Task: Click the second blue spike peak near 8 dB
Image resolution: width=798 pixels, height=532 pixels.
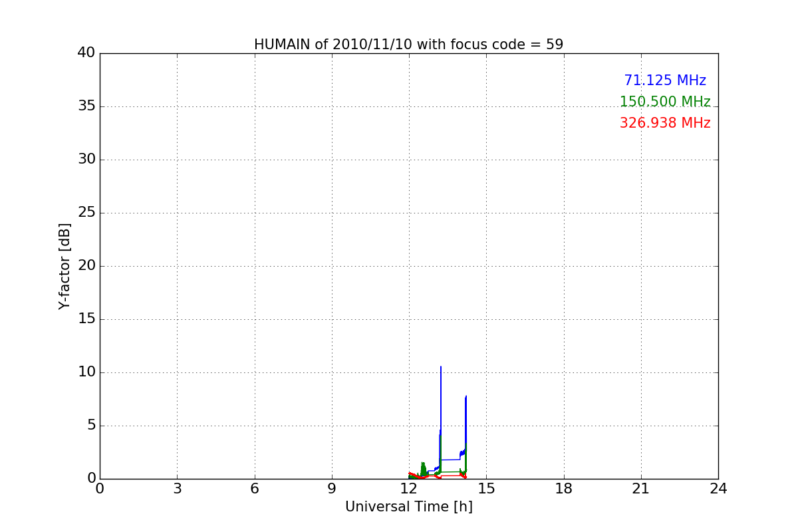Action: (x=466, y=396)
